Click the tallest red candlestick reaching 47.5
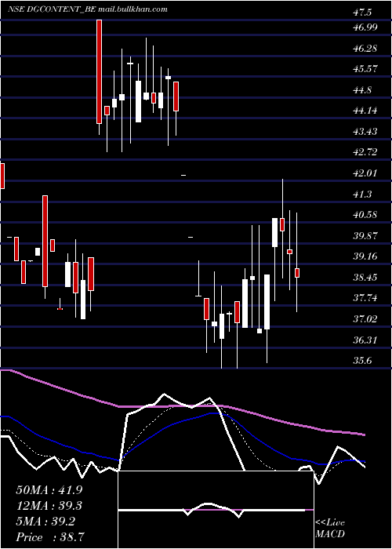The height and width of the screenshot is (549, 392). (x=99, y=72)
